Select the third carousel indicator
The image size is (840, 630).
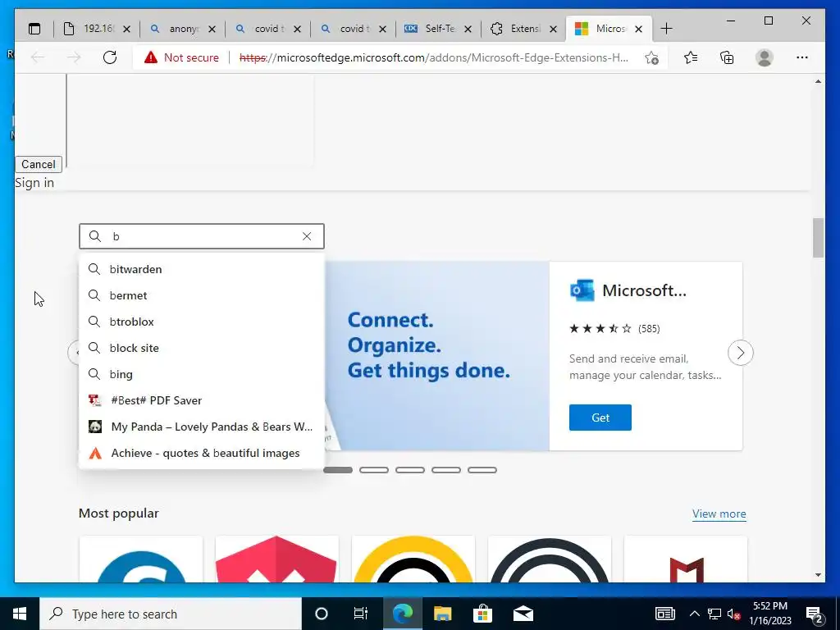tap(410, 470)
